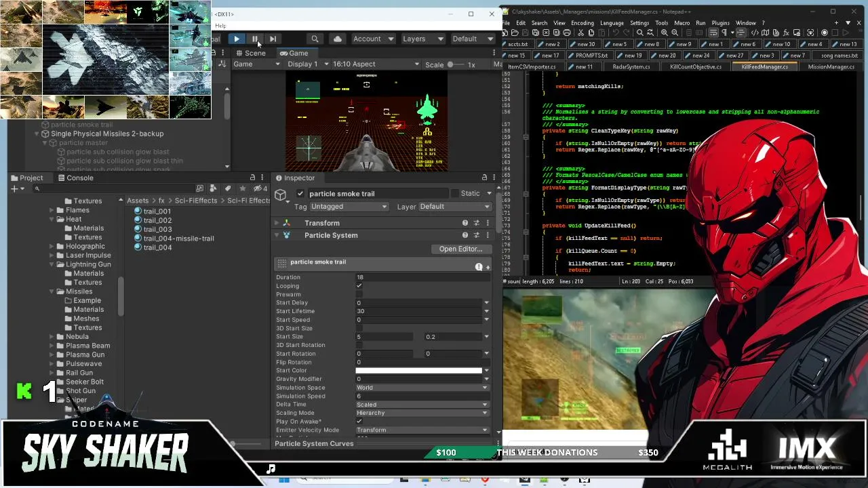Select the trail_004-missile-trail asset
The height and width of the screenshot is (488, 868).
pyautogui.click(x=174, y=239)
